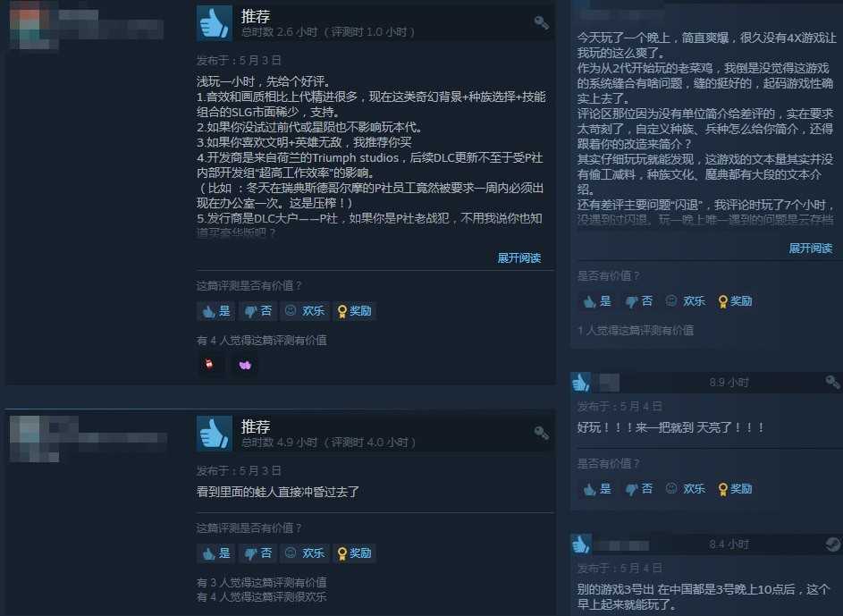The image size is (843, 616).
Task: Vote 否 on the first review
Action: tap(258, 311)
